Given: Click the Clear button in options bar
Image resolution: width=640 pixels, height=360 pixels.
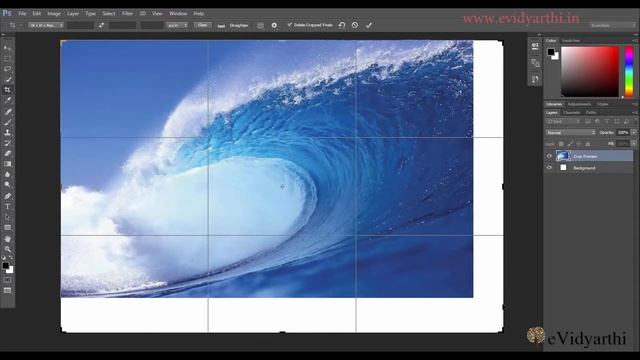Looking at the screenshot, I should coord(202,25).
